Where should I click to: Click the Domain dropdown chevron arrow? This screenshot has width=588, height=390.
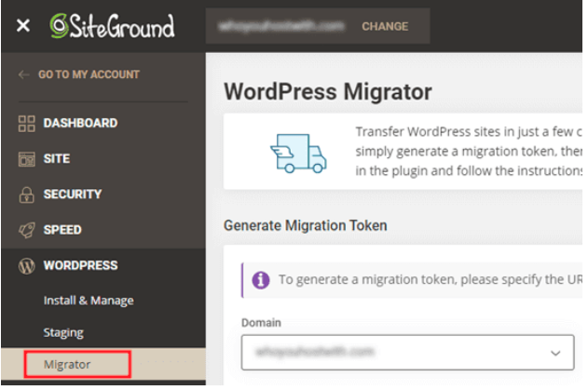pyautogui.click(x=555, y=353)
